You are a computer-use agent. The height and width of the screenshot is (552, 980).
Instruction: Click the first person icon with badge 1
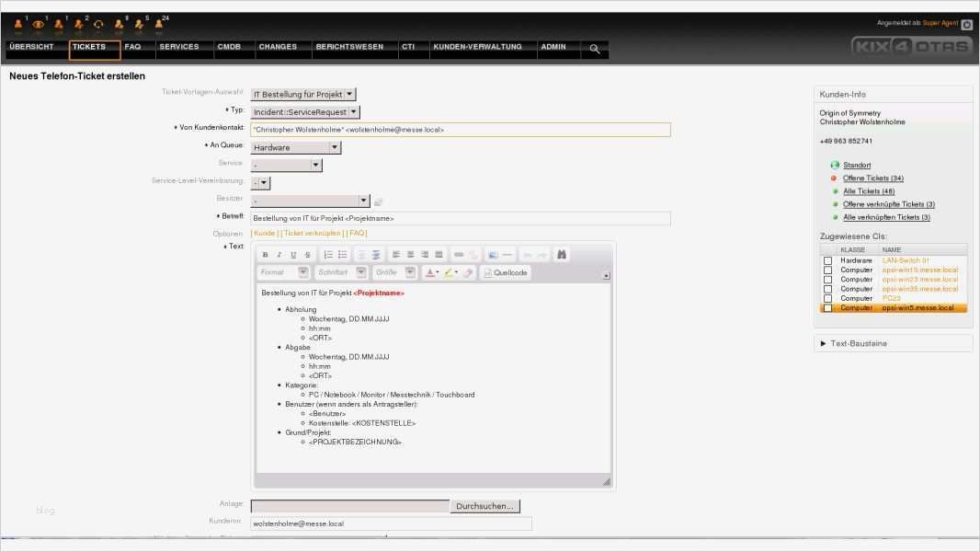pos(18,25)
